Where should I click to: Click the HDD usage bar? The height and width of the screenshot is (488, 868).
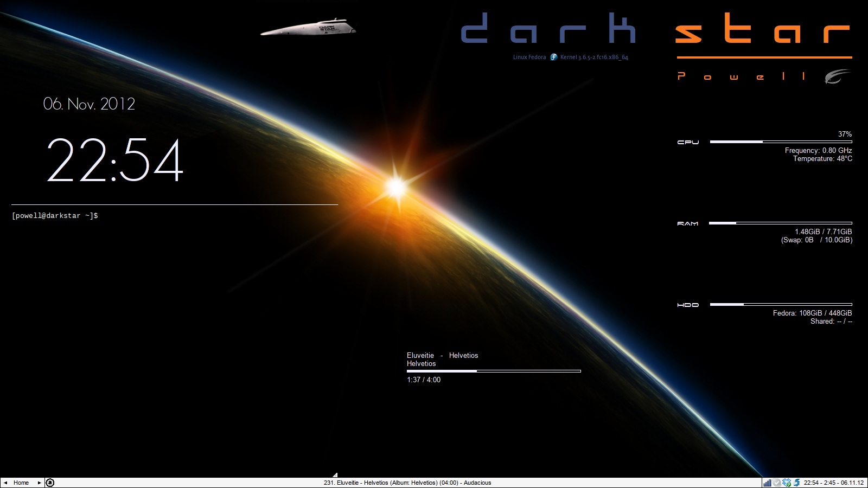point(781,304)
